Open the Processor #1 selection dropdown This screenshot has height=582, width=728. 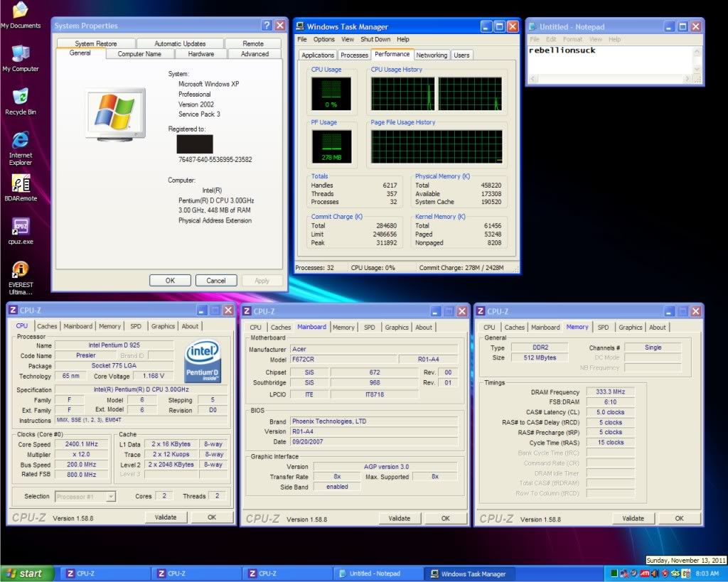click(85, 497)
